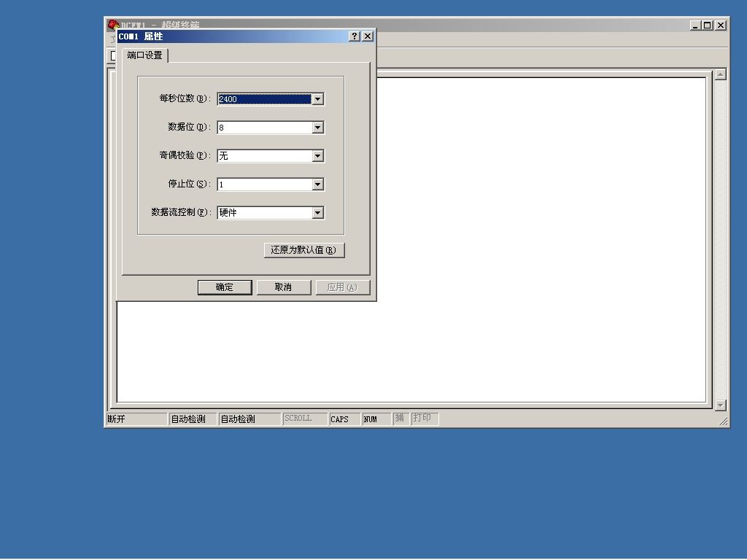747x560 pixels.
Task: Click the question mark help button in COM1 dialog
Action: pos(354,36)
